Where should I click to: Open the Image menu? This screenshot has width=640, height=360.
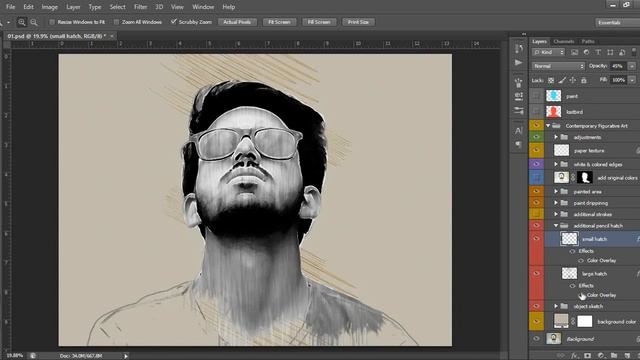[49, 7]
